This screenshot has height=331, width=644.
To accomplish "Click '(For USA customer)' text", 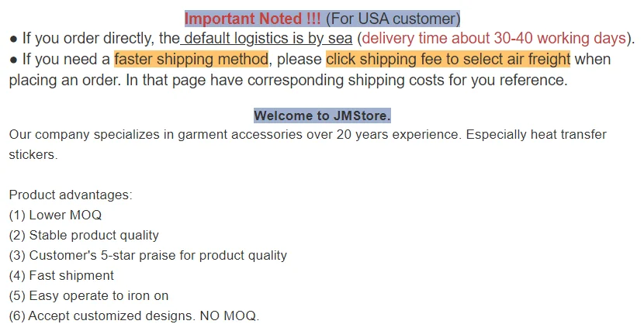I will [393, 18].
